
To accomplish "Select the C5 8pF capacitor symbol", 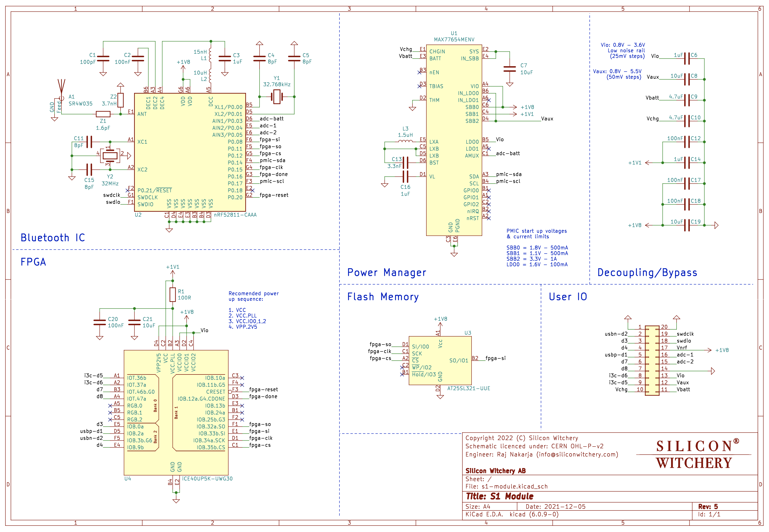I will point(294,59).
